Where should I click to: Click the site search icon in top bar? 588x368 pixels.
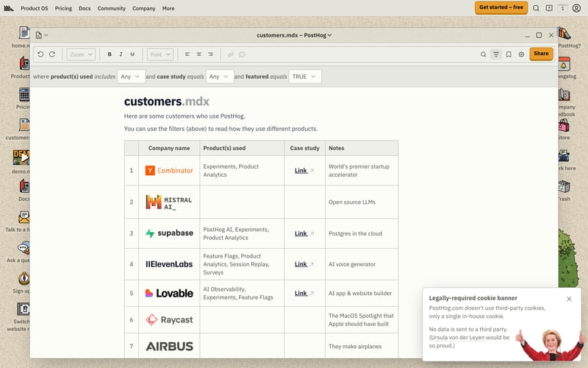[537, 8]
